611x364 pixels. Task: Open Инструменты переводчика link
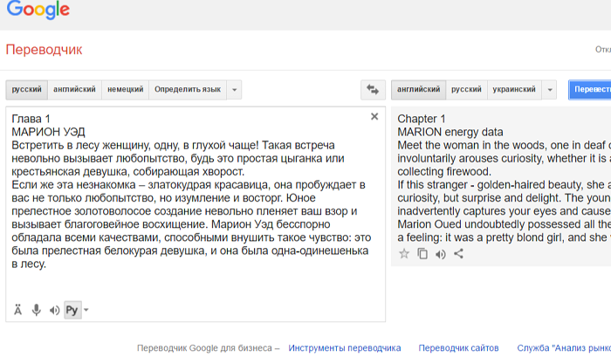pyautogui.click(x=345, y=348)
